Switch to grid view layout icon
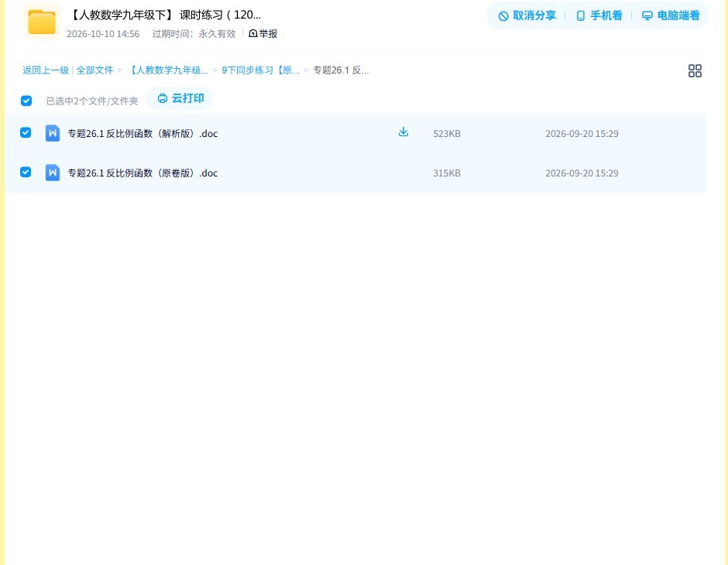The height and width of the screenshot is (565, 728). point(695,70)
